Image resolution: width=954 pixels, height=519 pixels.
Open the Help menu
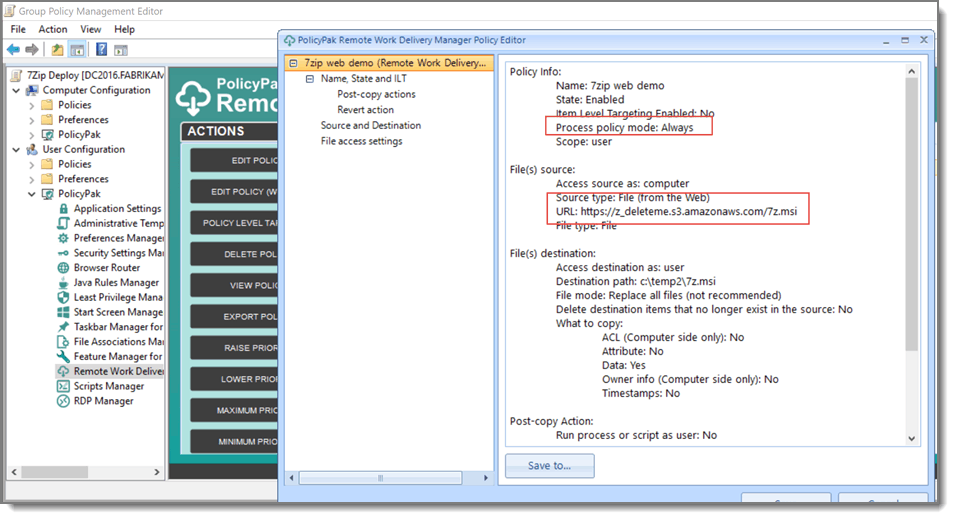click(125, 29)
